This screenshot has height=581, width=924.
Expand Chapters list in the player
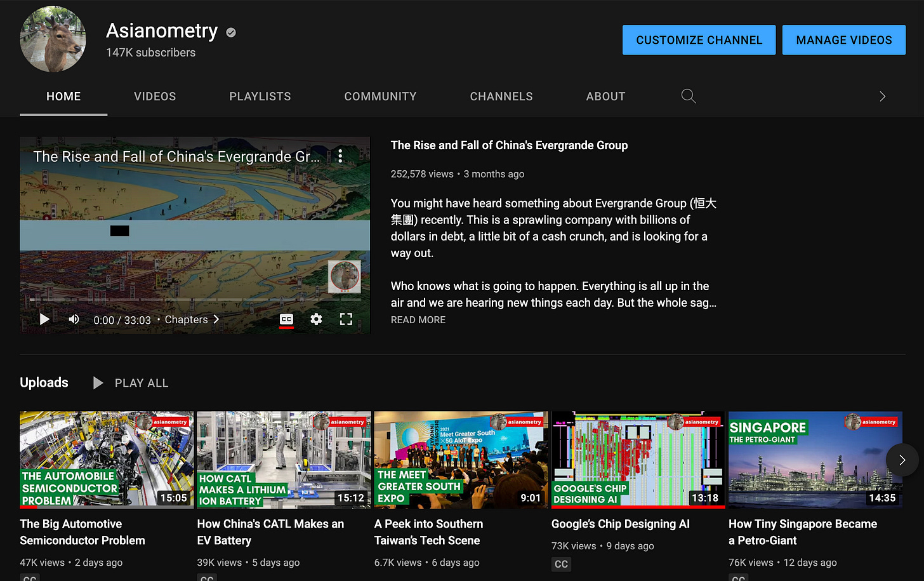[192, 319]
